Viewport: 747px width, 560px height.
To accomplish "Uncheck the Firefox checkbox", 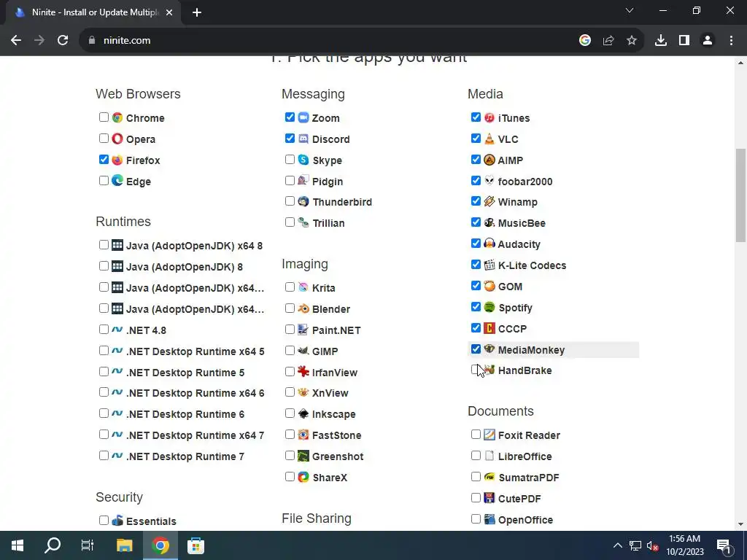I will 104,160.
